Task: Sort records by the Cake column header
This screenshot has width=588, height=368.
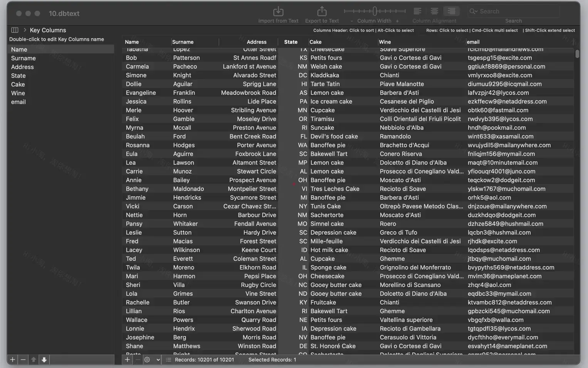Action: pyautogui.click(x=315, y=42)
